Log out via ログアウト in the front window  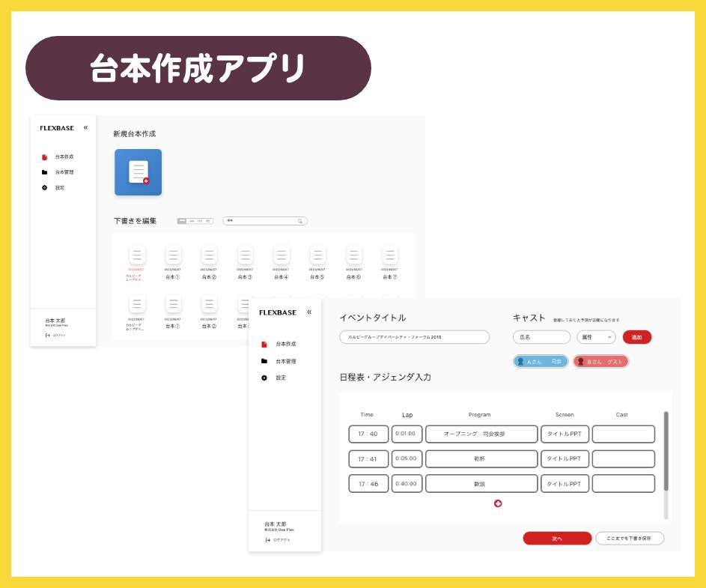coord(278,540)
